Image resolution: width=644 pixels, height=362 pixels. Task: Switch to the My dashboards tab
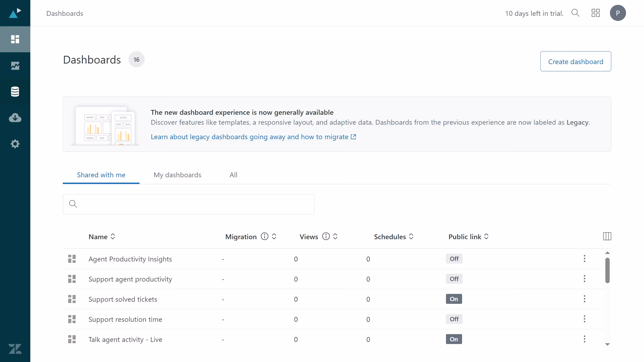(x=177, y=175)
